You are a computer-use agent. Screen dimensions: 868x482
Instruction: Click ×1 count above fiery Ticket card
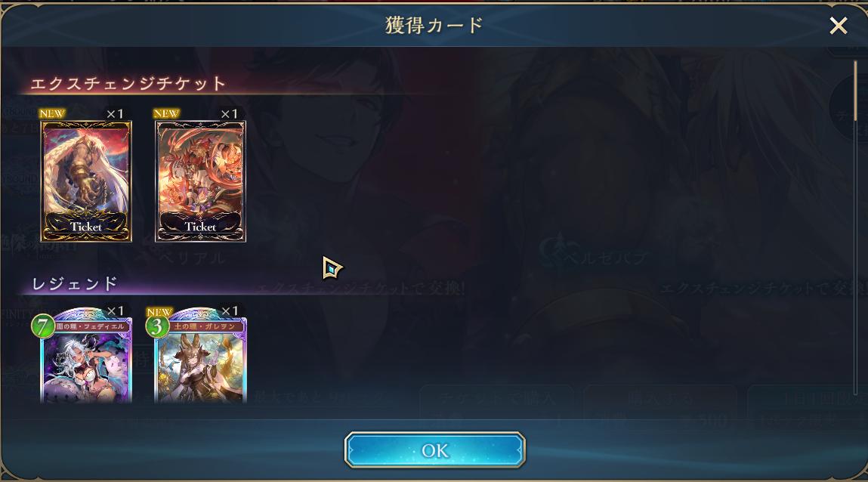click(x=229, y=114)
